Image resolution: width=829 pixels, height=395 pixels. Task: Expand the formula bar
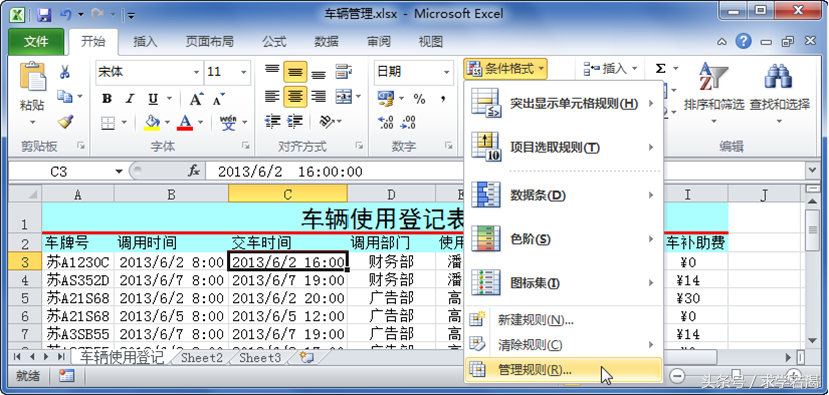click(812, 170)
